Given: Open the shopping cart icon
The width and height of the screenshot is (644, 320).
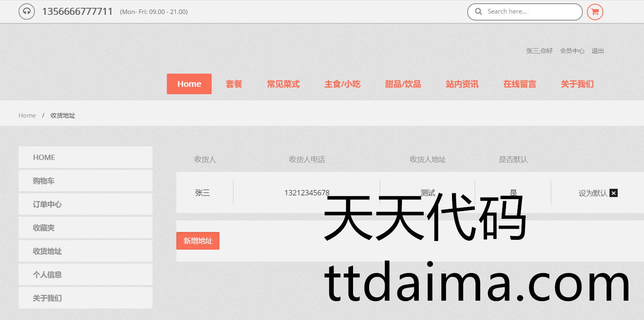Looking at the screenshot, I should (595, 12).
